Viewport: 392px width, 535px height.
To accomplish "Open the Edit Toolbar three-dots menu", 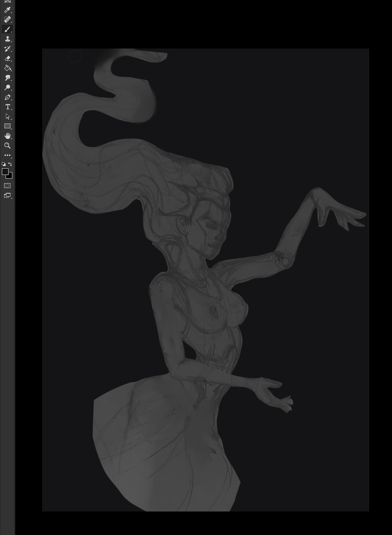I will point(7,155).
